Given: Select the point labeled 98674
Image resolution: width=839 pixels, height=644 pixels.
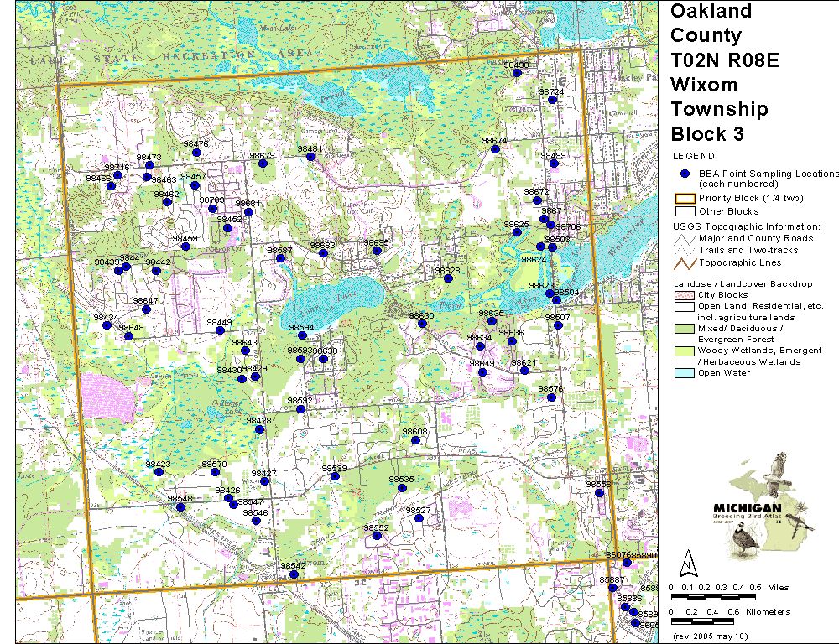Looking at the screenshot, I should pyautogui.click(x=495, y=149).
